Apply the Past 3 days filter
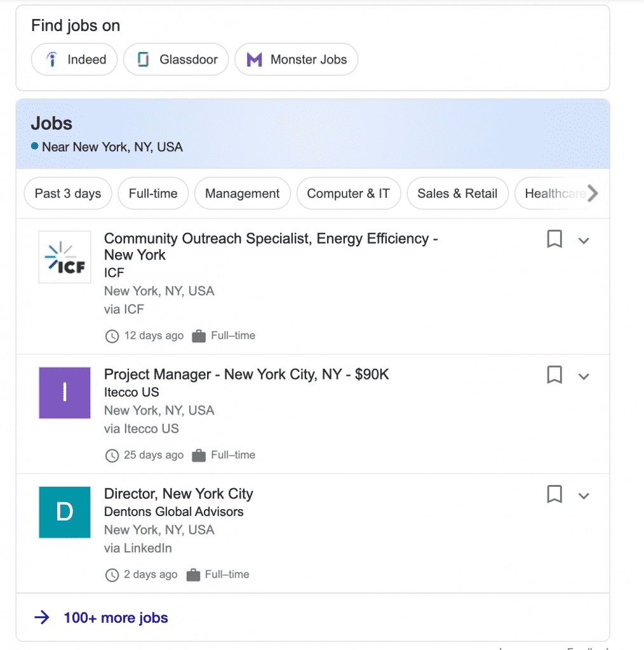Viewport: 644px width, 650px height. pyautogui.click(x=67, y=194)
